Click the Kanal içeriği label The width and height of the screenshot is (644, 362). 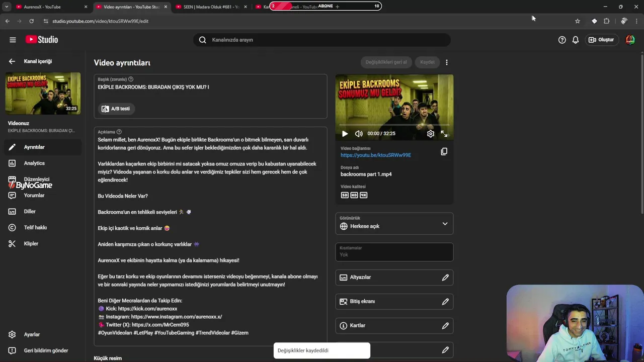38,61
